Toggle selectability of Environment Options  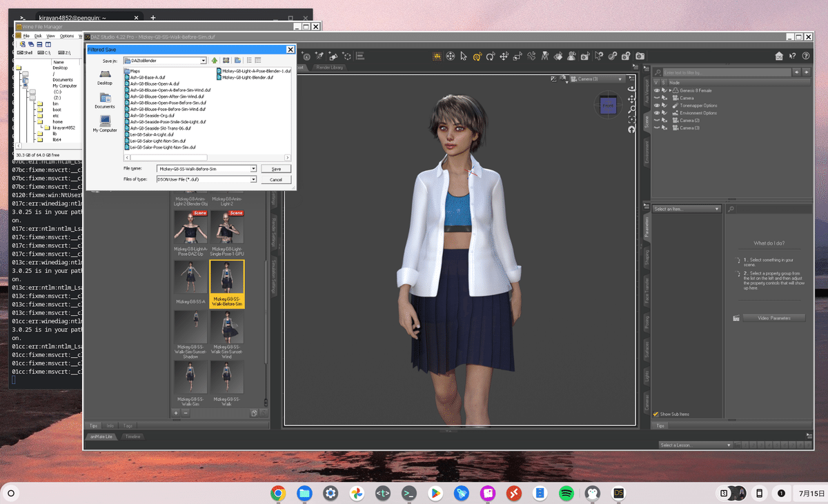[664, 113]
